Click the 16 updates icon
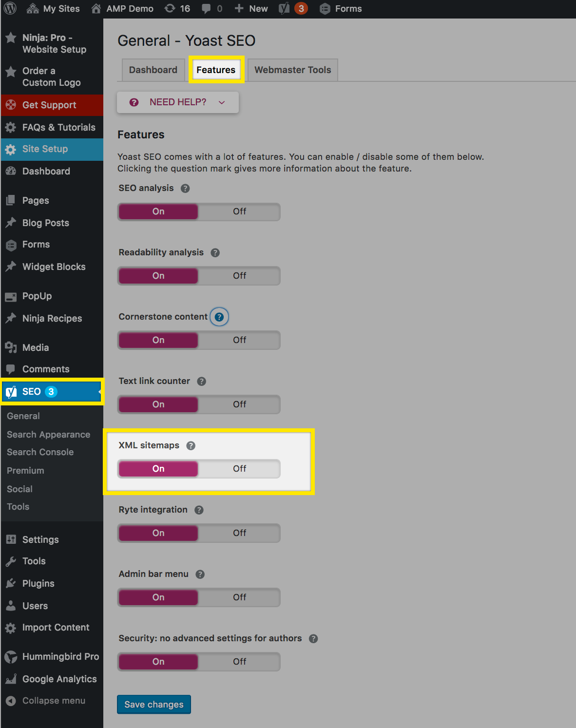This screenshot has height=728, width=576. 177,9
